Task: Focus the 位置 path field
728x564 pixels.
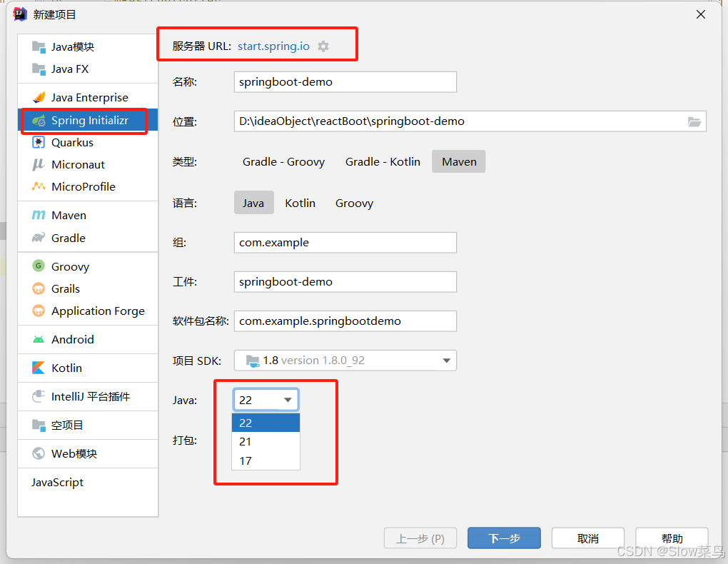Action: coord(470,121)
